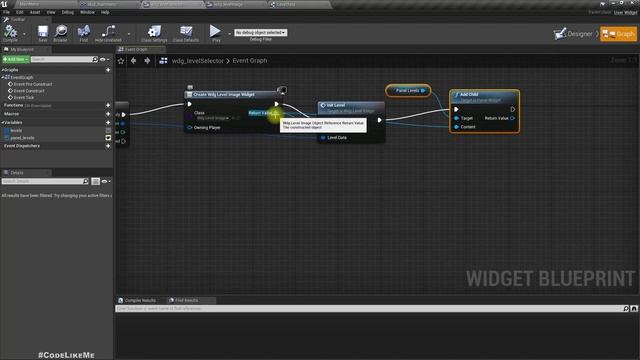Add a new graph with plus icon
Image resolution: width=640 pixels, height=360 pixels.
point(108,70)
